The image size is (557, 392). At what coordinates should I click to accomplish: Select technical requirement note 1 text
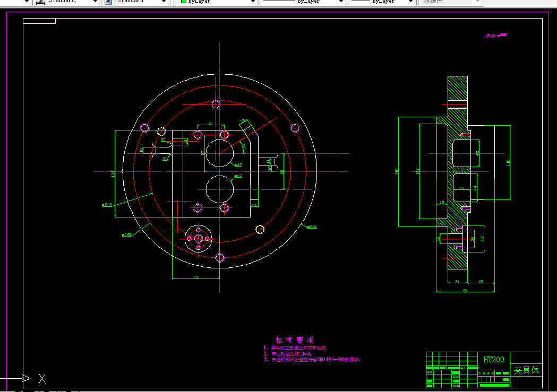pyautogui.click(x=295, y=348)
